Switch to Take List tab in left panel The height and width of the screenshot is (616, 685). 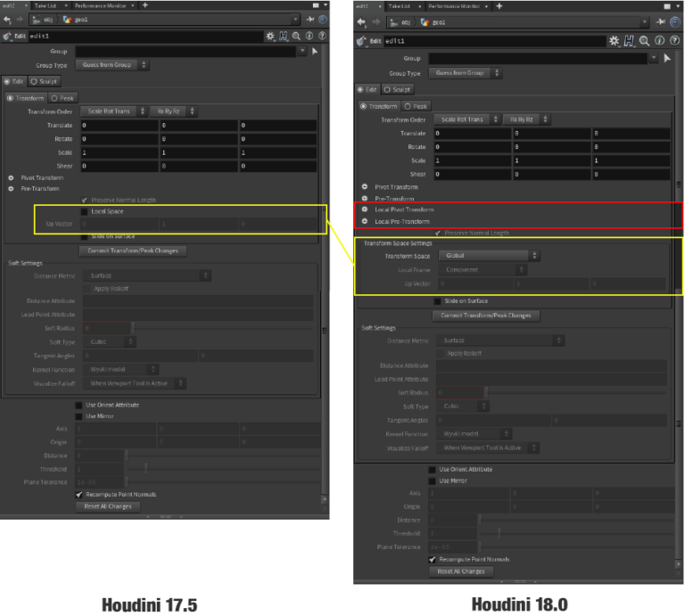pyautogui.click(x=46, y=4)
